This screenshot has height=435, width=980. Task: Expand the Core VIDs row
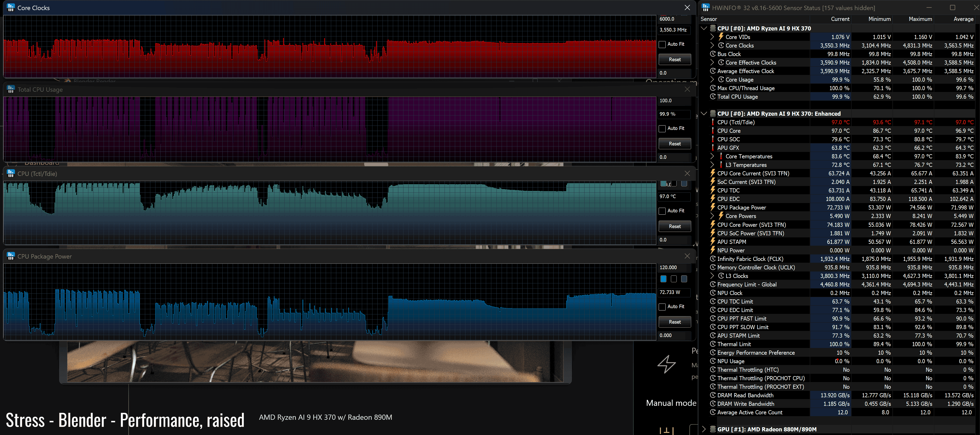click(x=712, y=37)
